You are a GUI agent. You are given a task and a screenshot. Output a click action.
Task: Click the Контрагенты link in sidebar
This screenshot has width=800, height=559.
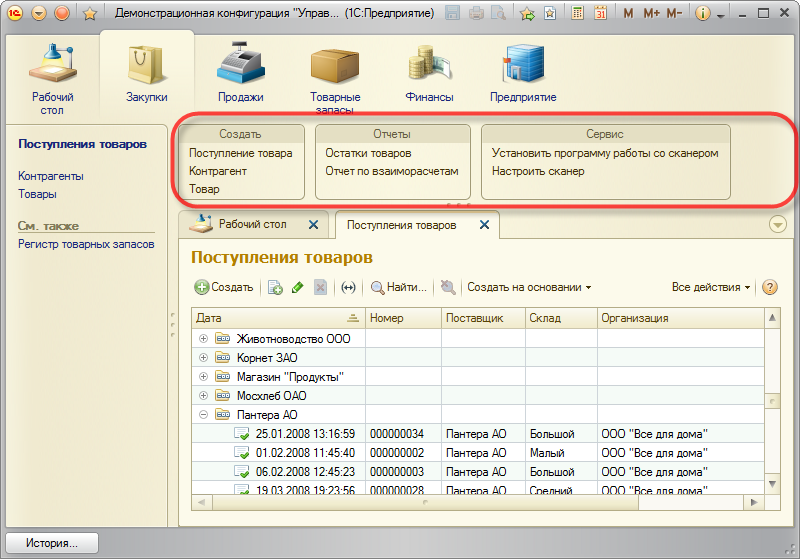click(x=51, y=176)
